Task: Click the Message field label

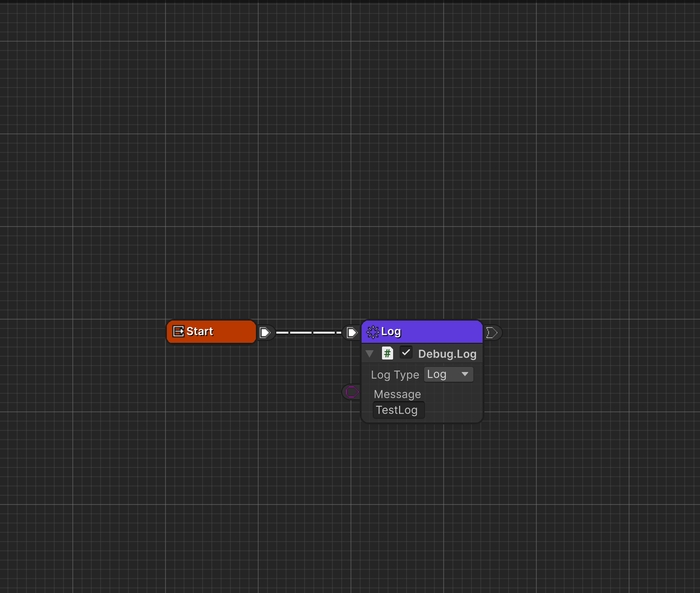Action: (x=397, y=394)
